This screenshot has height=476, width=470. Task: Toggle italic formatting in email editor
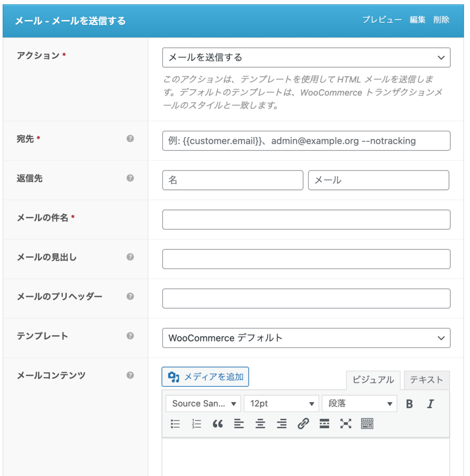[430, 404]
